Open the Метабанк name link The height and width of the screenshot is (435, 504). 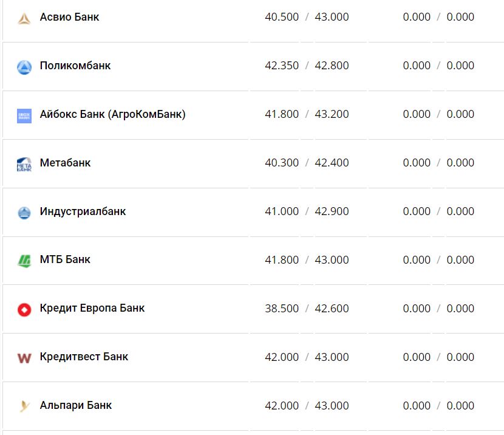pos(65,163)
